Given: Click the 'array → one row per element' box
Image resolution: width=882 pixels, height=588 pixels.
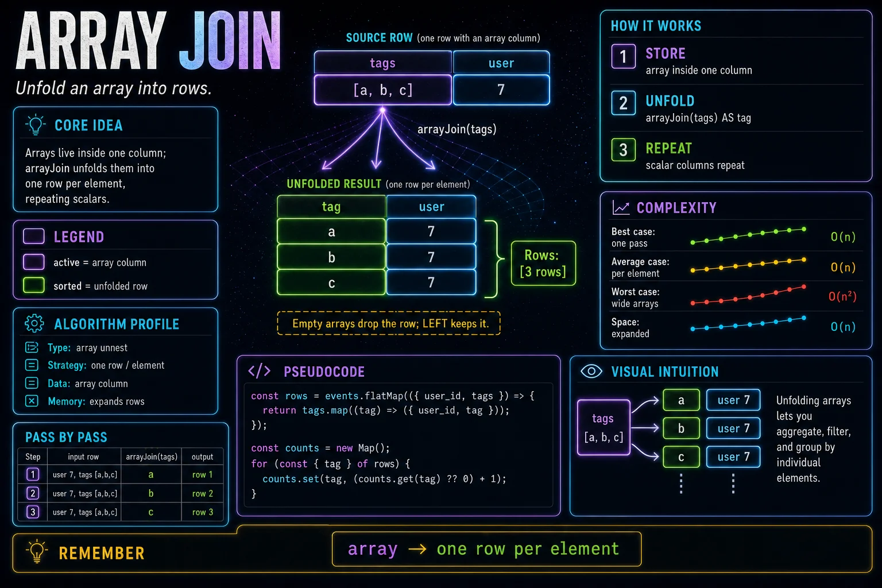Looking at the screenshot, I should 486,549.
